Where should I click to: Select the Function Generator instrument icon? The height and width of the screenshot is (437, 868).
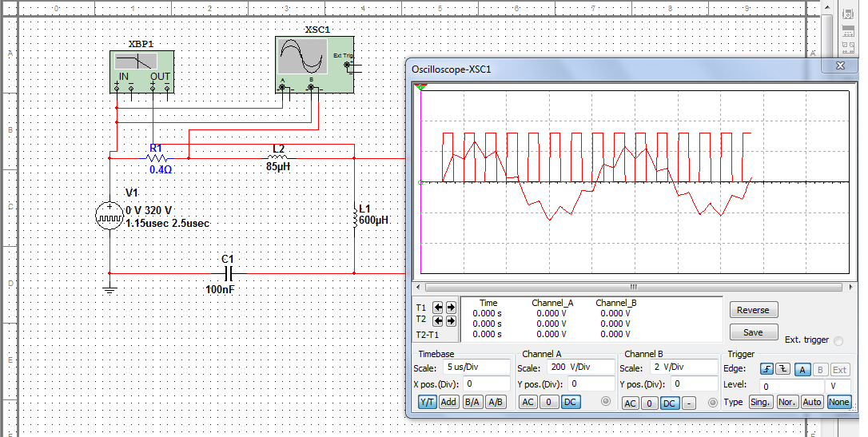pyautogui.click(x=847, y=31)
